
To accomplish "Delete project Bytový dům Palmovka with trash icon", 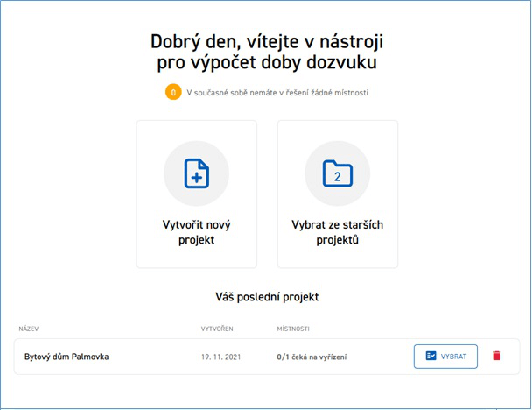I will pos(497,356).
